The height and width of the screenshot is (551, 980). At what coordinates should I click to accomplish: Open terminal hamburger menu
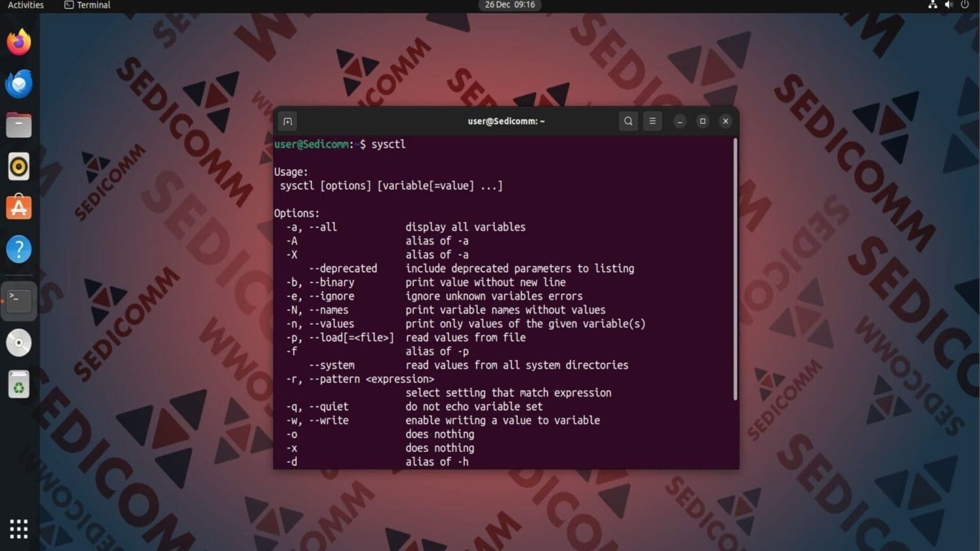click(x=652, y=121)
